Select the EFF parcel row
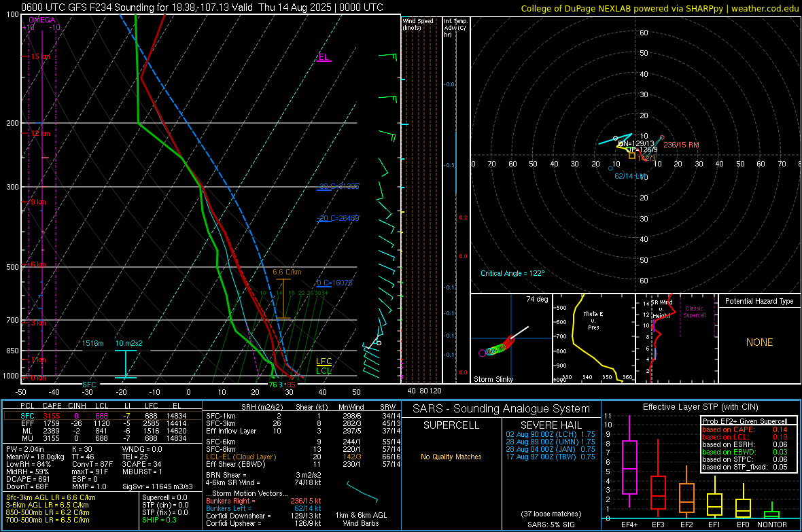802x532 pixels. [103, 423]
